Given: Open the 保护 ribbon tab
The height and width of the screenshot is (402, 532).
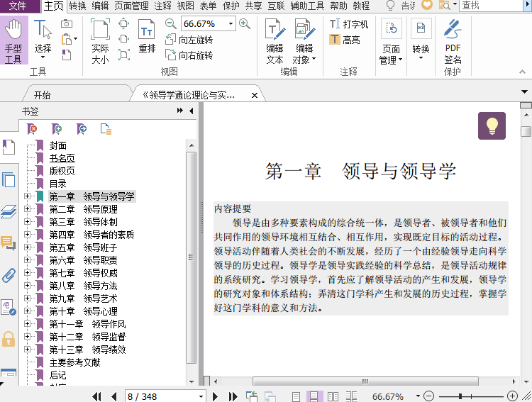Looking at the screenshot, I should pos(231,6).
